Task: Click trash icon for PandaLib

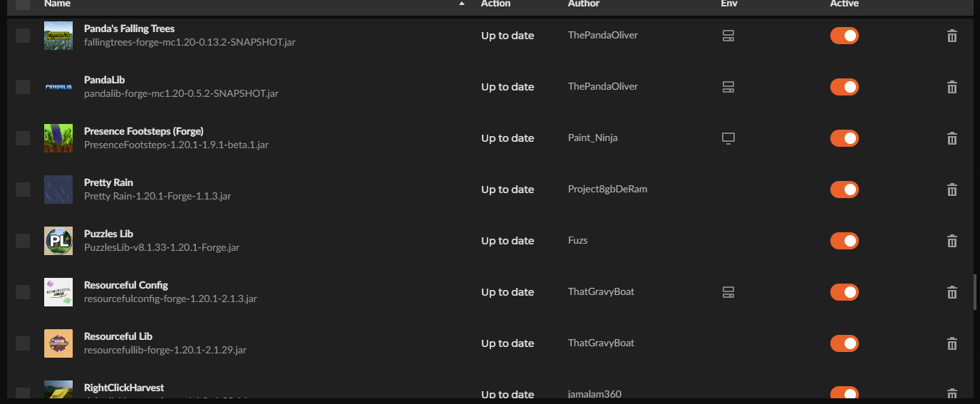Action: (951, 87)
